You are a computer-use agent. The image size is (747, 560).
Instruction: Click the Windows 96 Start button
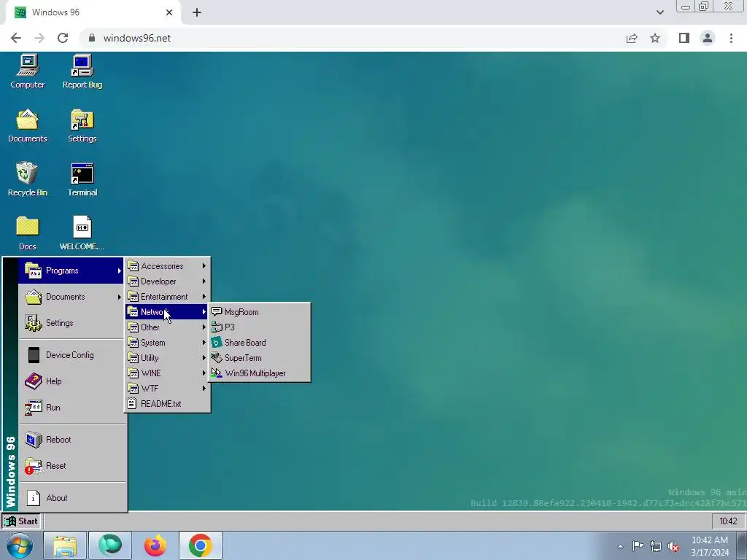[21, 521]
